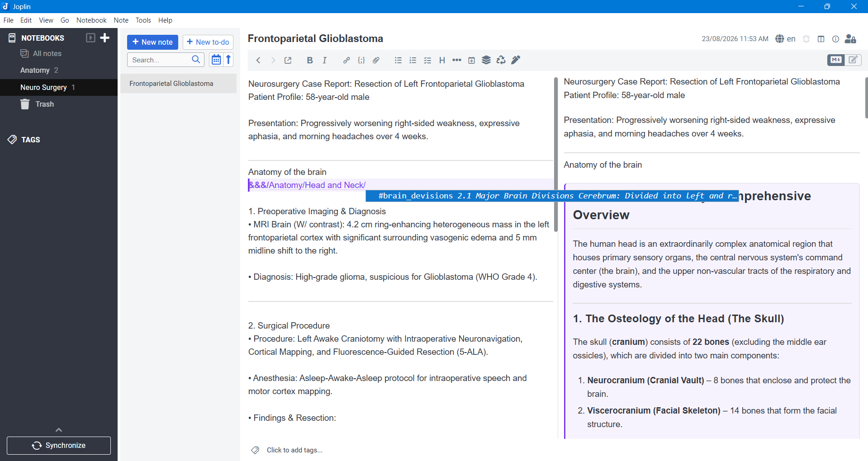
Task: Click the Synchronize button
Action: pyautogui.click(x=59, y=446)
